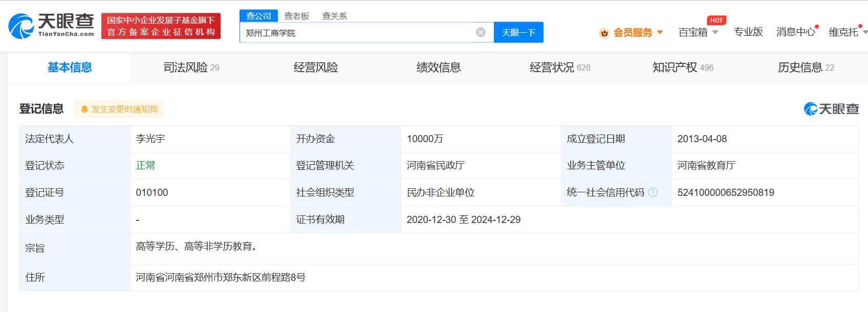Open the 百宝箱 menu

(x=693, y=32)
